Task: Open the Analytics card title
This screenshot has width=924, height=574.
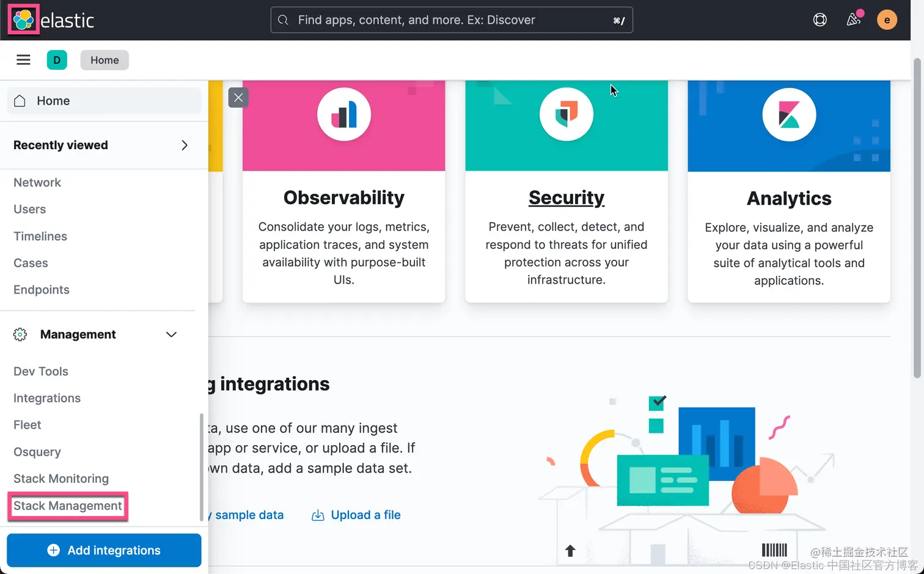Action: [789, 198]
